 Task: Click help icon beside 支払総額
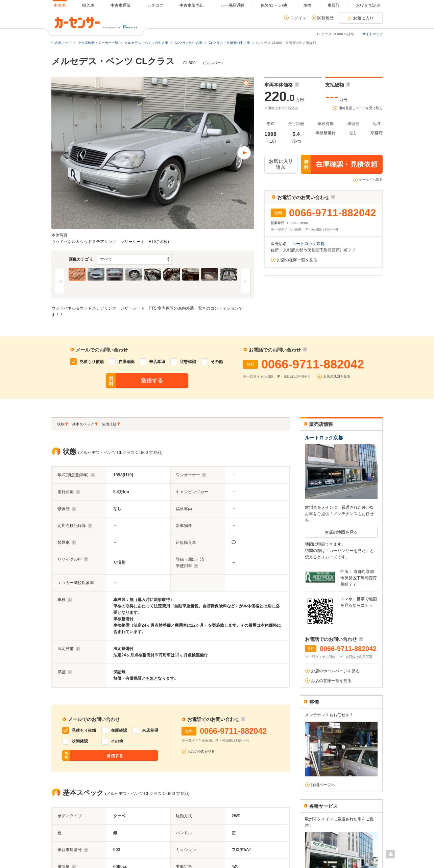pos(348,85)
